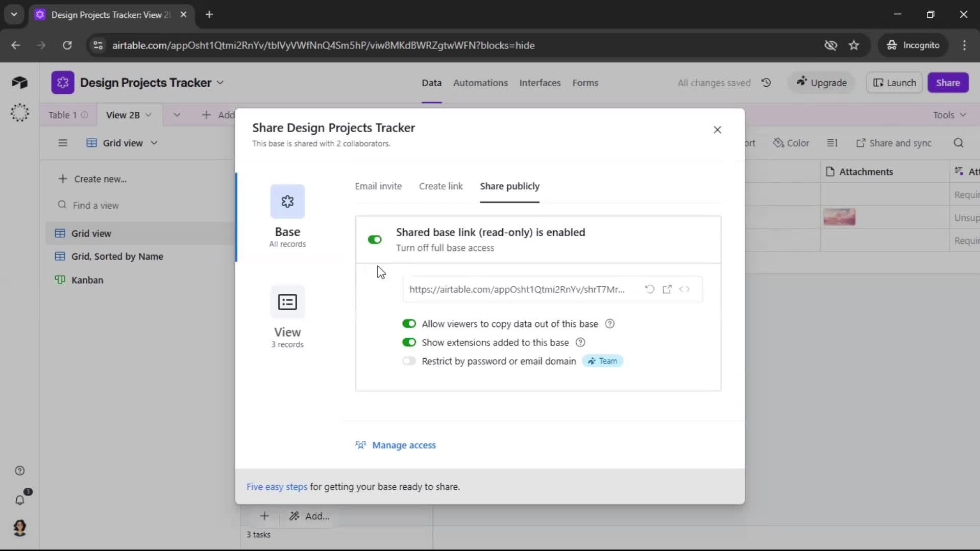Toggle restrict by password or email domain
Screen dimensions: 980x551
[x=409, y=361]
